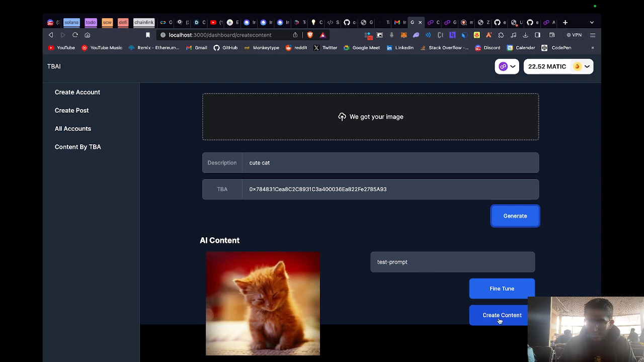Show browser downloads
The image size is (644, 362).
[x=525, y=35]
